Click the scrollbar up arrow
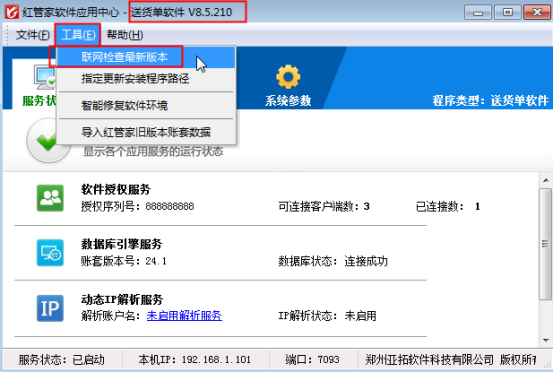This screenshot has height=373, width=554. point(546,180)
